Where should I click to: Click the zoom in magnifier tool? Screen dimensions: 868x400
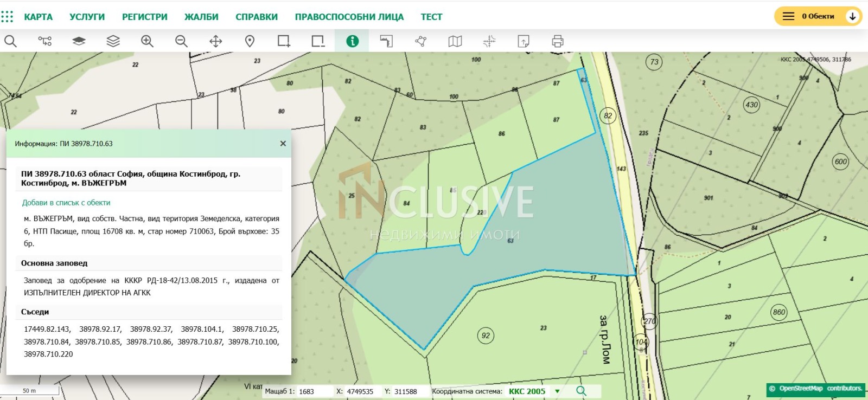tap(147, 41)
